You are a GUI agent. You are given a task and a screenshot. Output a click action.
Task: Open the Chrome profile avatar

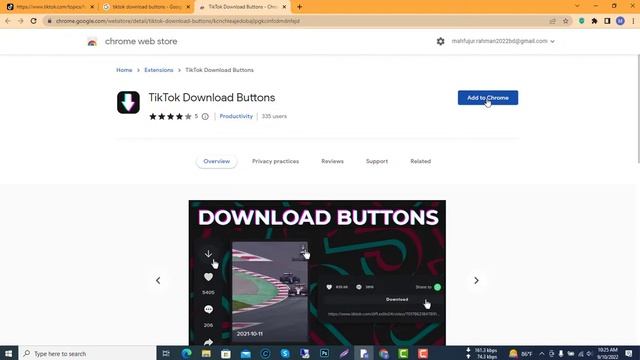pos(620,21)
